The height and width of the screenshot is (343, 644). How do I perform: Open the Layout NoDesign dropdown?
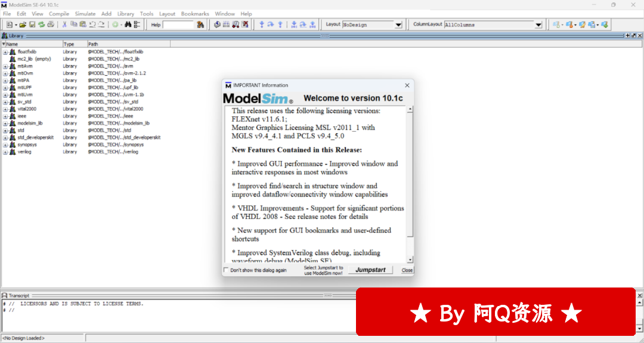click(x=398, y=25)
